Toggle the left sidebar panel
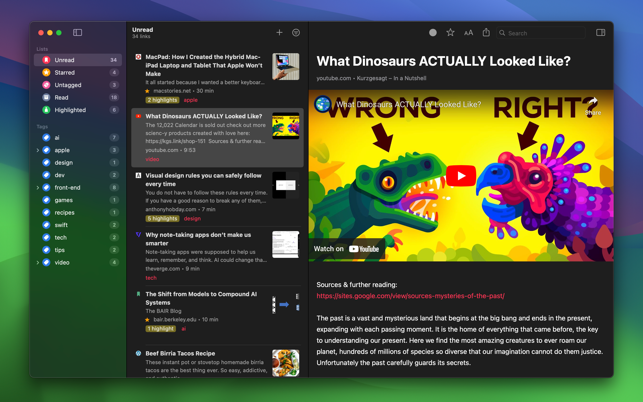Image resolution: width=643 pixels, height=402 pixels. (77, 33)
